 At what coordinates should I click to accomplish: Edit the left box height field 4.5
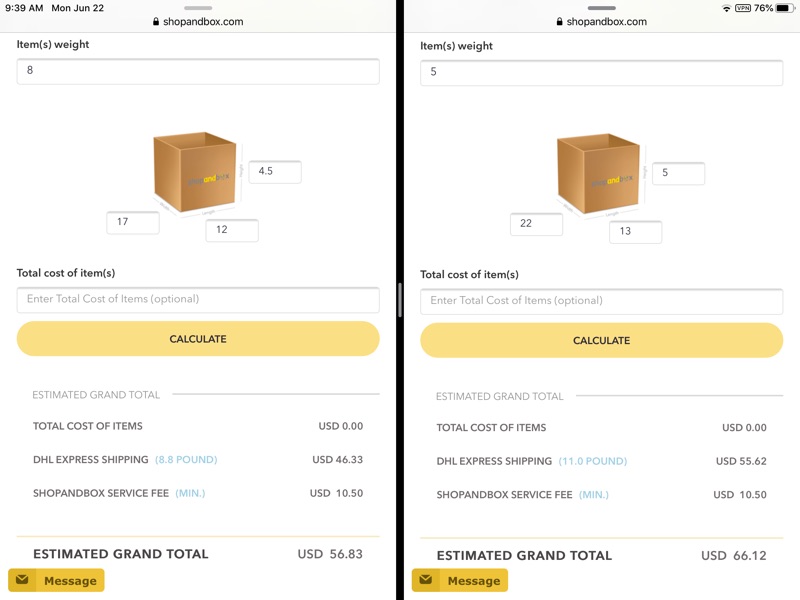pyautogui.click(x=275, y=171)
